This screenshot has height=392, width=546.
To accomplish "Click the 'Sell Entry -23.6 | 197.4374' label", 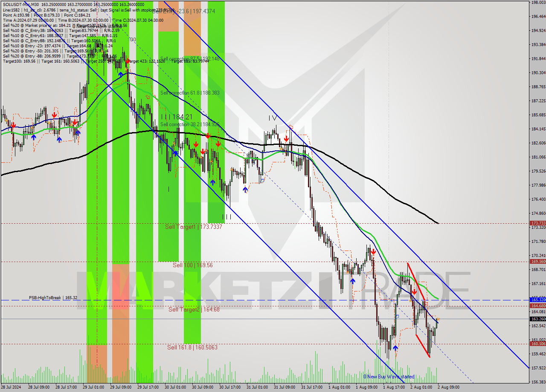I will tap(183, 12).
